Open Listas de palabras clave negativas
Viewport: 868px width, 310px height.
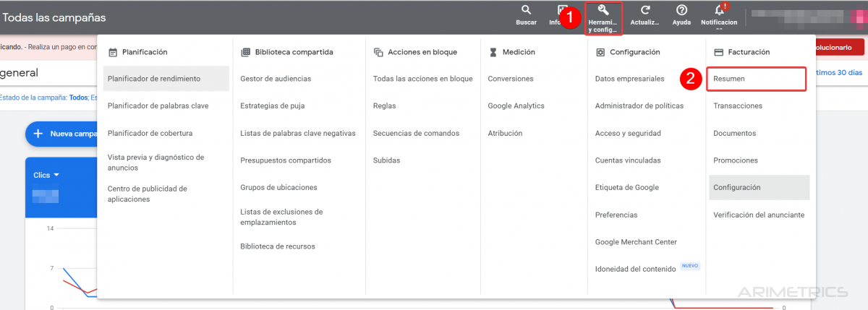click(298, 133)
